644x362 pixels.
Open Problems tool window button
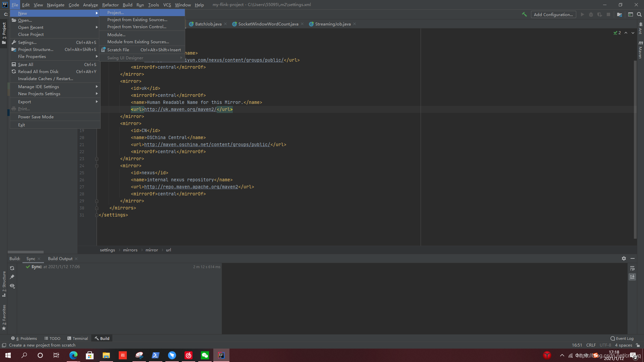[24, 339]
